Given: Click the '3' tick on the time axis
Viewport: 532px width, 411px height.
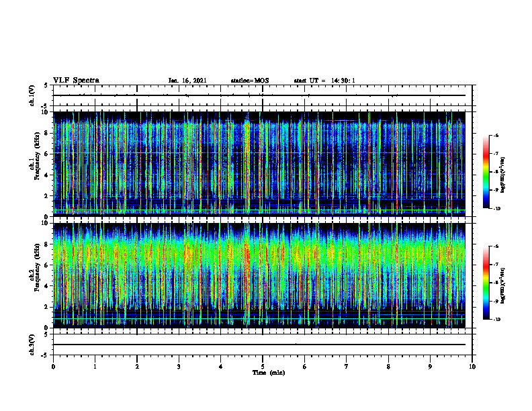Looking at the screenshot, I should [179, 367].
